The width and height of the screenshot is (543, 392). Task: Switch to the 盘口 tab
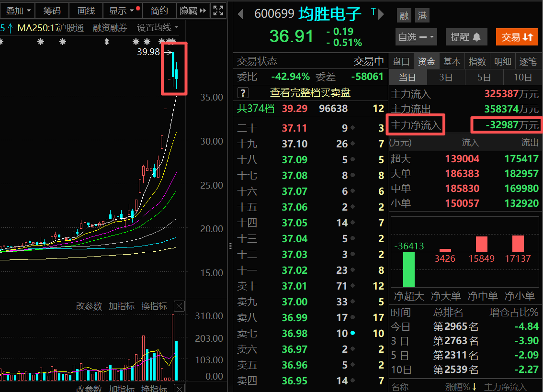[401, 62]
